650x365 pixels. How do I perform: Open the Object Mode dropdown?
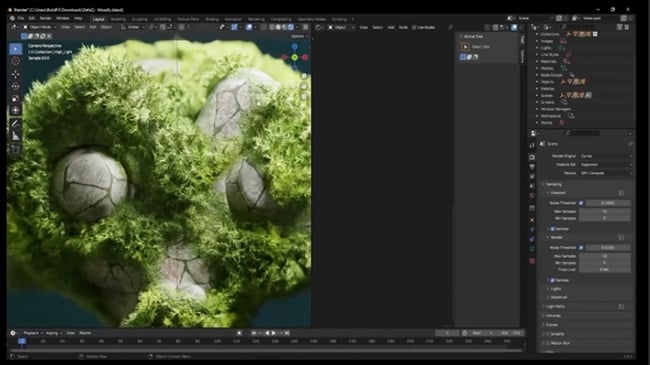pyautogui.click(x=40, y=27)
